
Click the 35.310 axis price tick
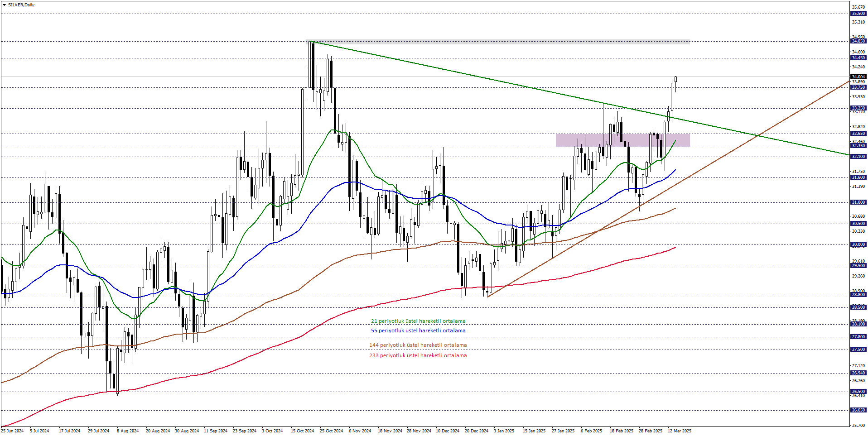(858, 22)
